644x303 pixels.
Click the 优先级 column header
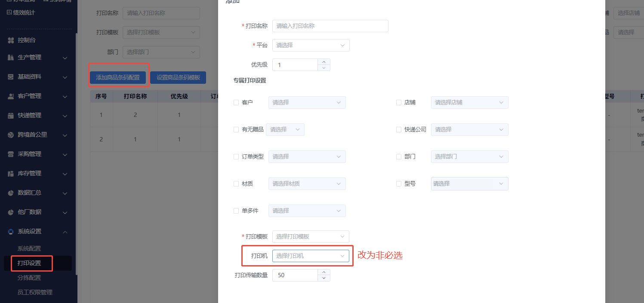tap(179, 96)
